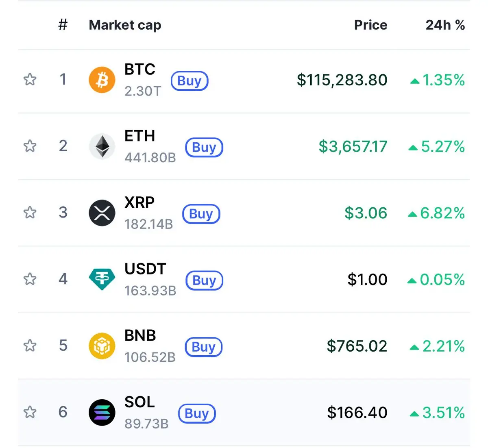
Task: Open the XRP black circle logo
Action: point(102,213)
